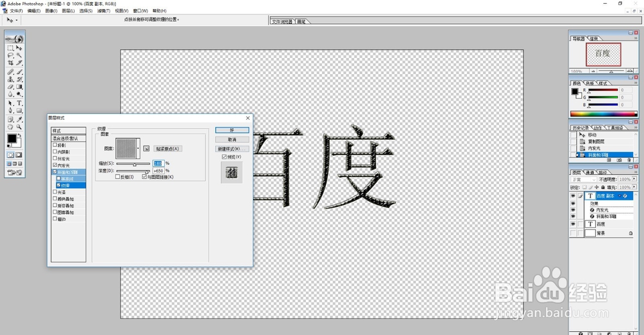Hide the 百度 副本 layer eye
644x335 pixels.
[x=573, y=196]
